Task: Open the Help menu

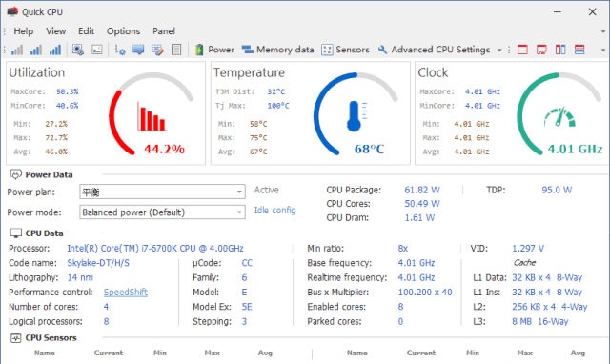Action: point(24,31)
